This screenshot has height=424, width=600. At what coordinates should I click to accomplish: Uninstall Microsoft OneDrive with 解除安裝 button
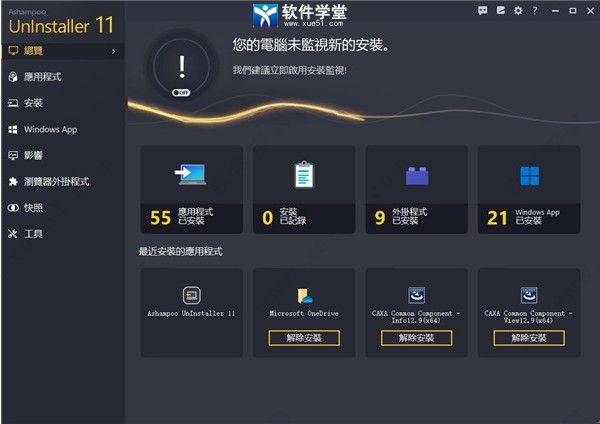click(x=304, y=338)
